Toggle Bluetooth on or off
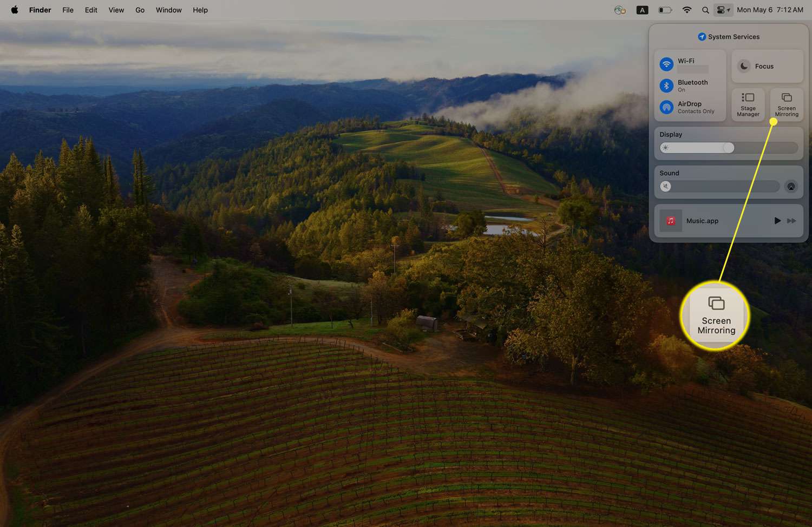Screen dimensions: 812x527 click(666, 85)
